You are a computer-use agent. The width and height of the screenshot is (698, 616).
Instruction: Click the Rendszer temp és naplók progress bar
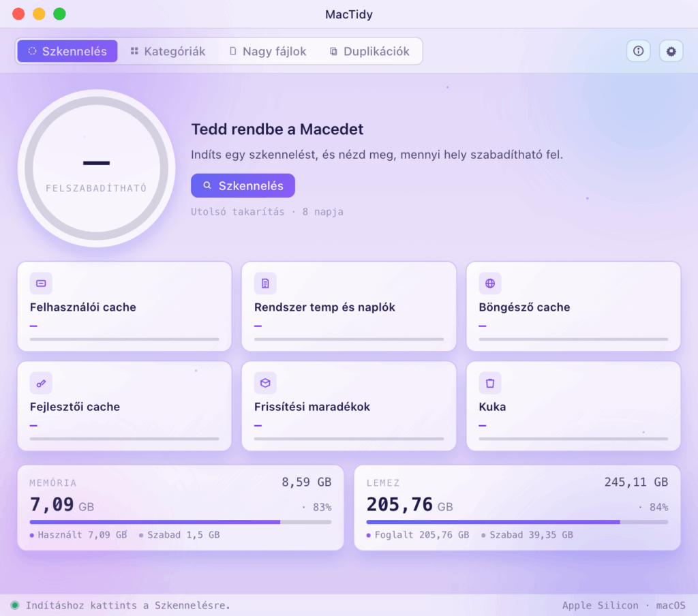coord(349,339)
